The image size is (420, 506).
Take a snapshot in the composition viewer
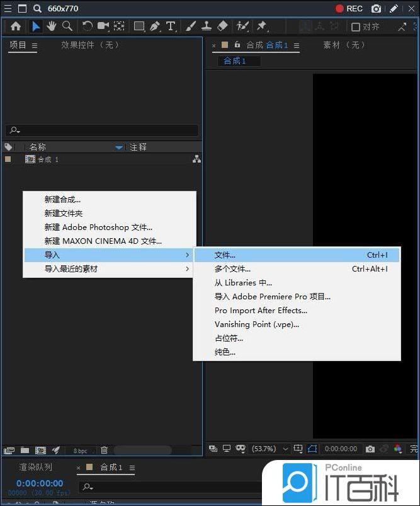point(370,449)
